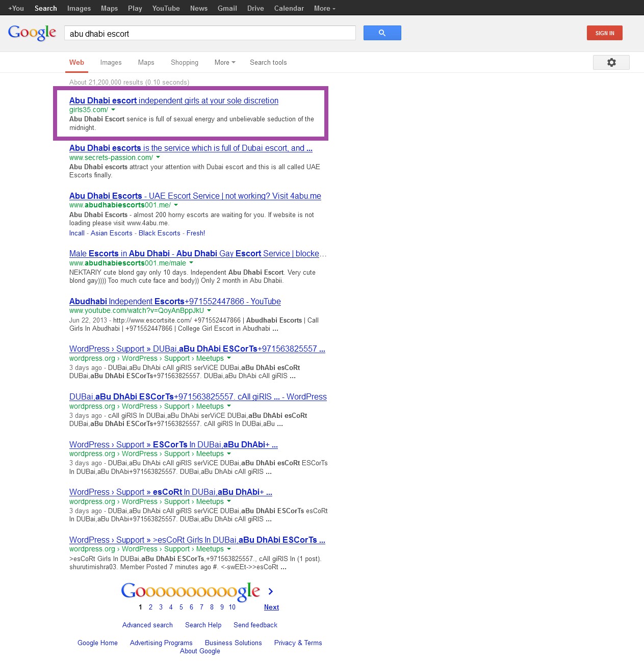Open the settings gear menu
Image resolution: width=644 pixels, height=664 pixels.
tap(611, 62)
